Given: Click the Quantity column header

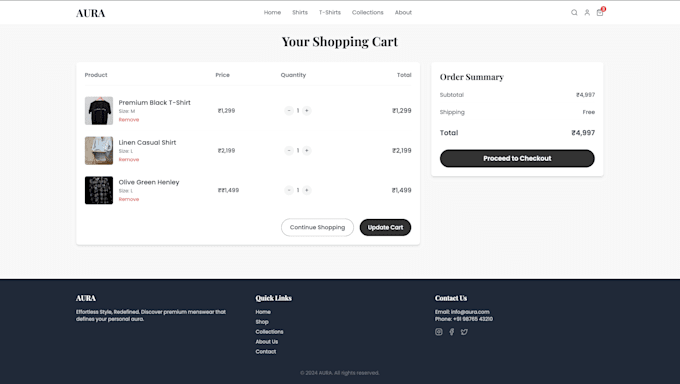Looking at the screenshot, I should (293, 75).
